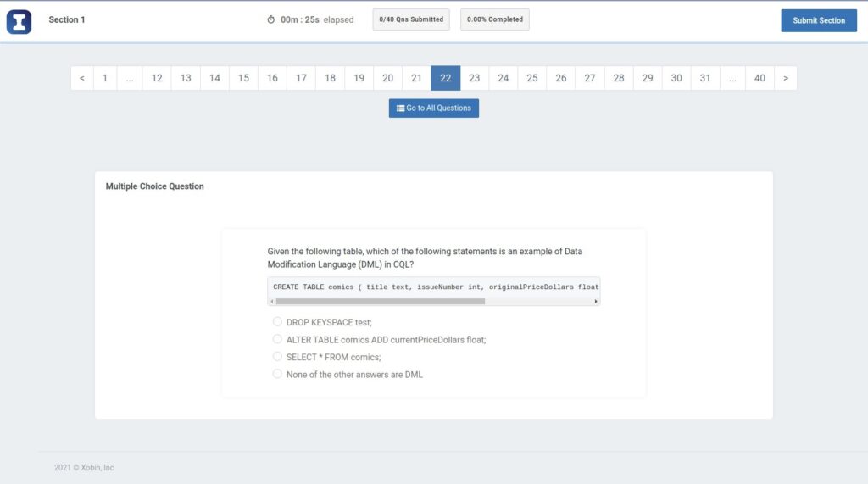The height and width of the screenshot is (484, 868).
Task: Select ALTER TABLE comics answer
Action: click(x=277, y=339)
